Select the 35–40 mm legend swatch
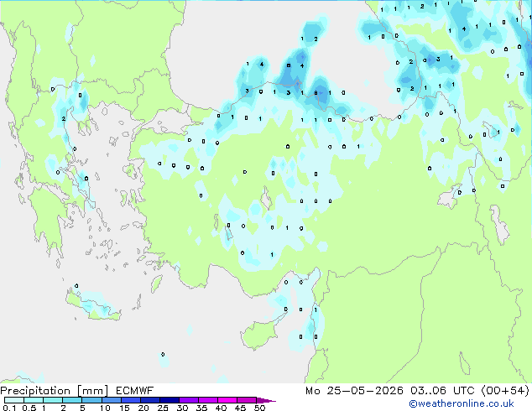Viewport: 532px width, 411px height. [207, 400]
